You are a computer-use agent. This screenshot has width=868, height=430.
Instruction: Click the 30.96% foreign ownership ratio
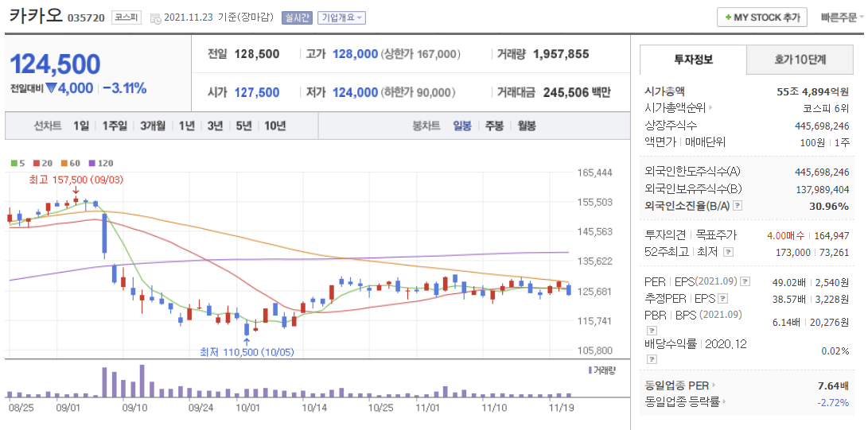(830, 206)
